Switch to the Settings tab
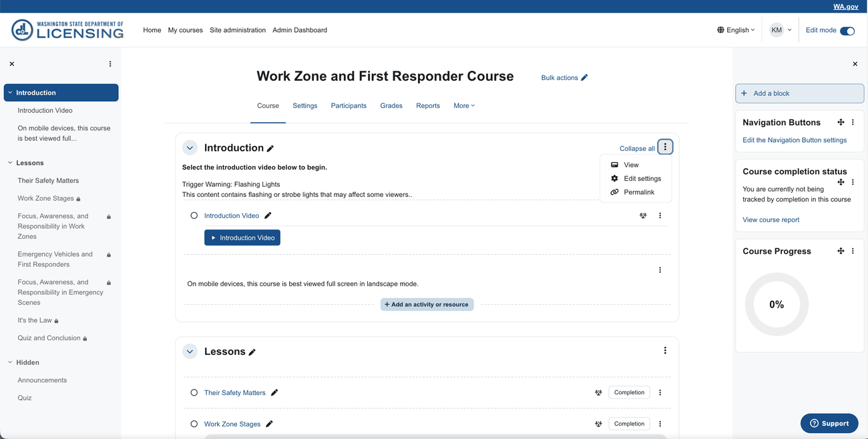The image size is (868, 439). point(305,105)
